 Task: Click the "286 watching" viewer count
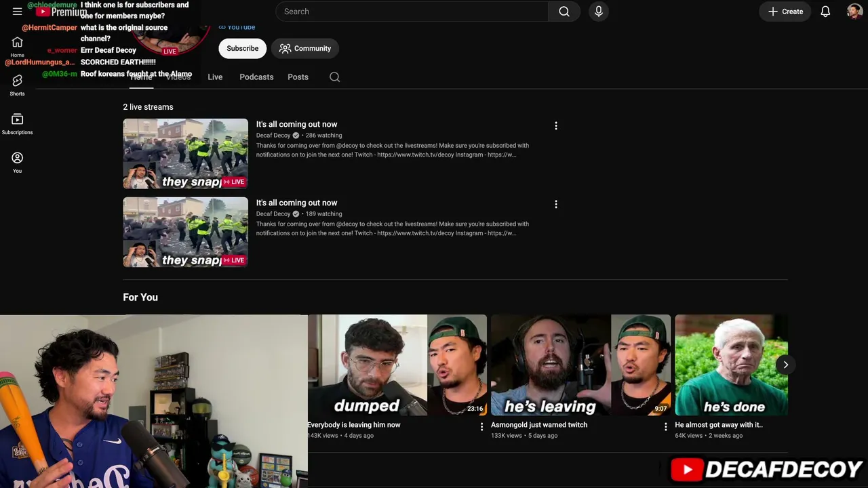pyautogui.click(x=324, y=136)
